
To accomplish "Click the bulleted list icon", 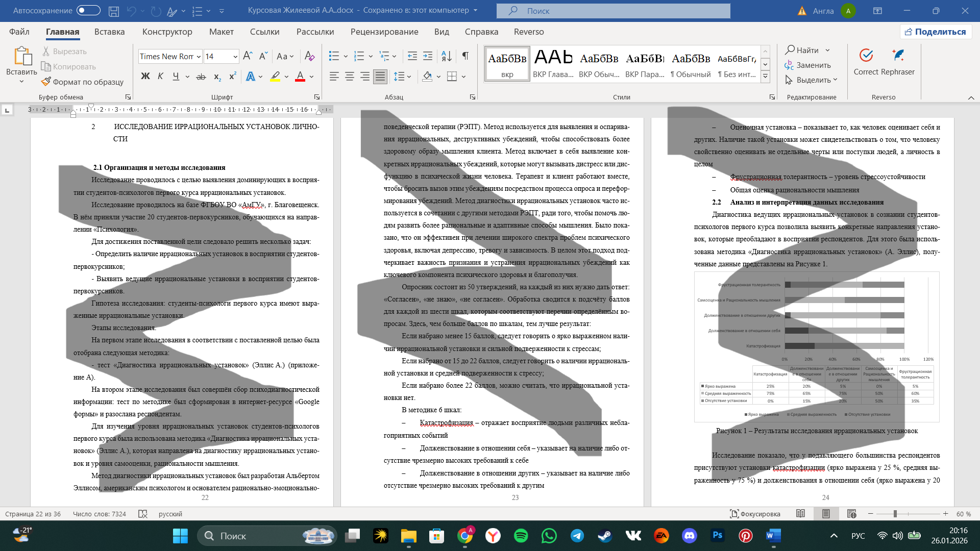I will point(334,56).
